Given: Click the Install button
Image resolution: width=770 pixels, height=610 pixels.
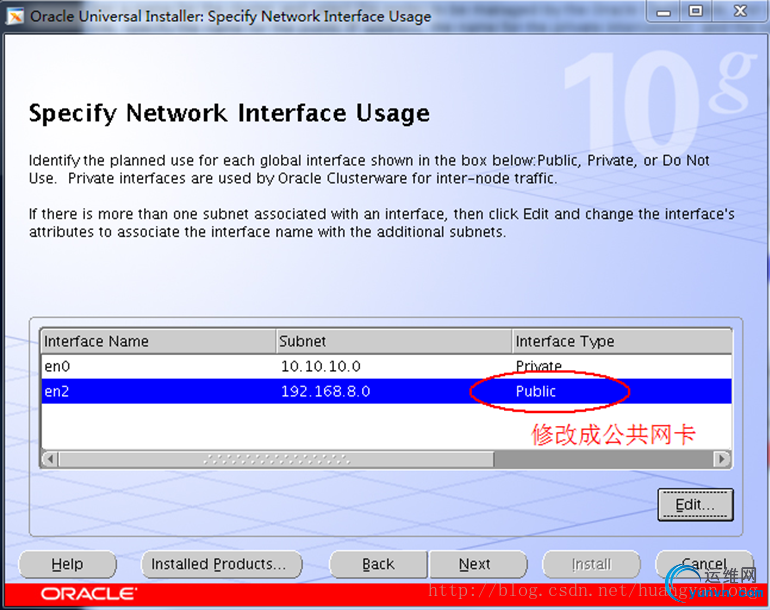Looking at the screenshot, I should 591,564.
